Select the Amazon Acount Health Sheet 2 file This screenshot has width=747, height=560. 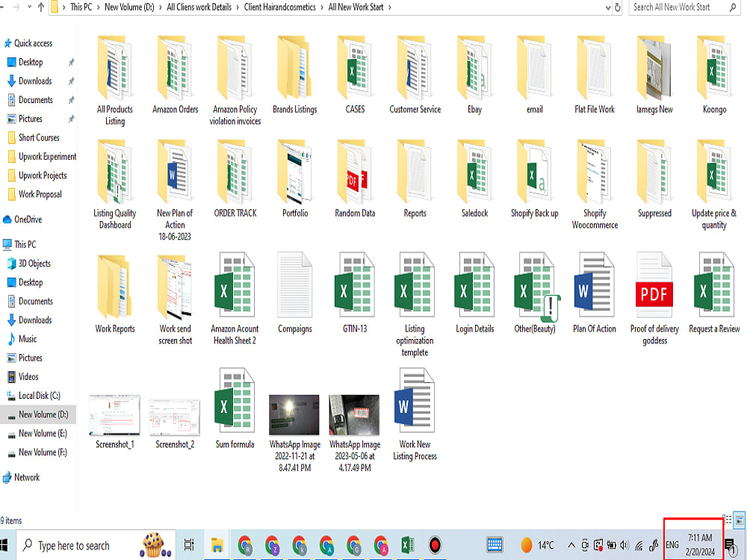[235, 299]
